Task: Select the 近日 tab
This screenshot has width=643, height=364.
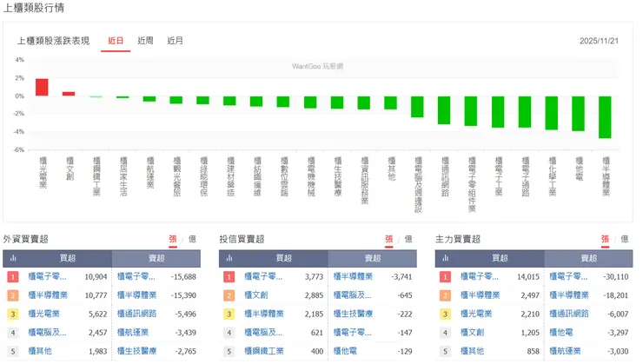Action: (x=116, y=41)
